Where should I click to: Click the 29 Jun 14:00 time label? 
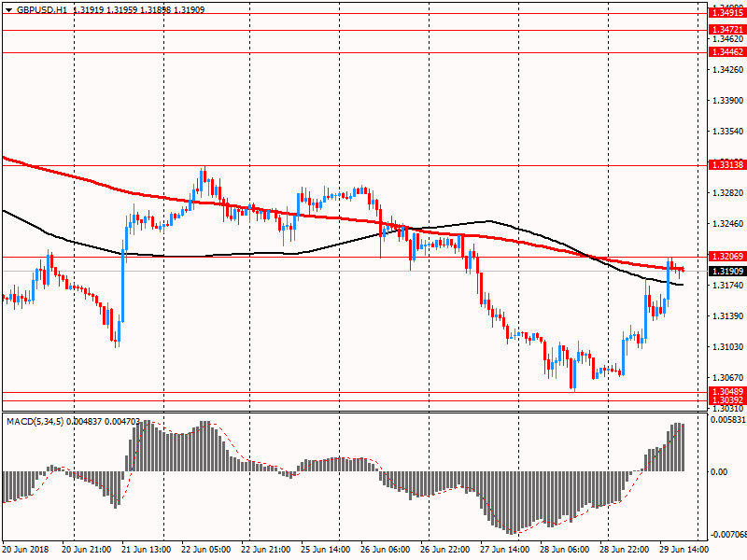pos(684,549)
